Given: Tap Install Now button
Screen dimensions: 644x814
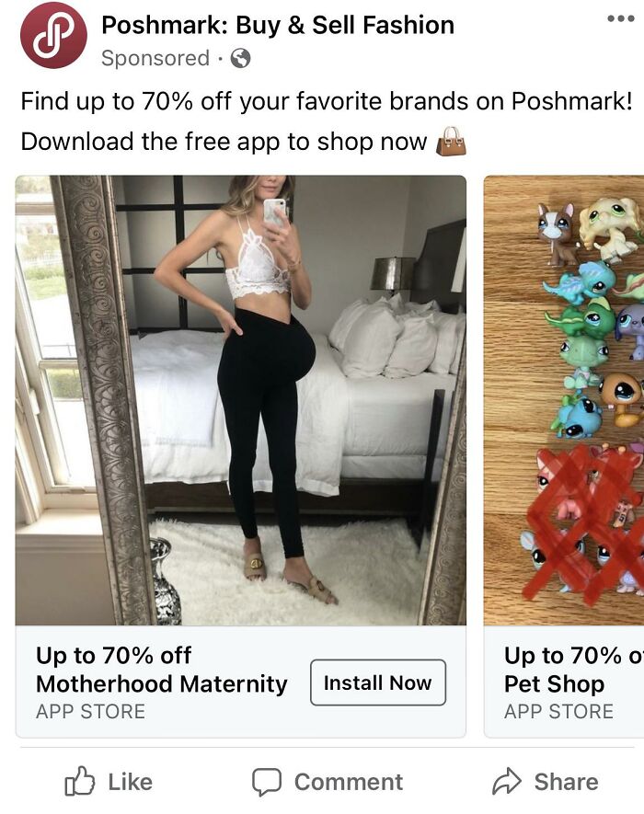Looking at the screenshot, I should point(378,682).
